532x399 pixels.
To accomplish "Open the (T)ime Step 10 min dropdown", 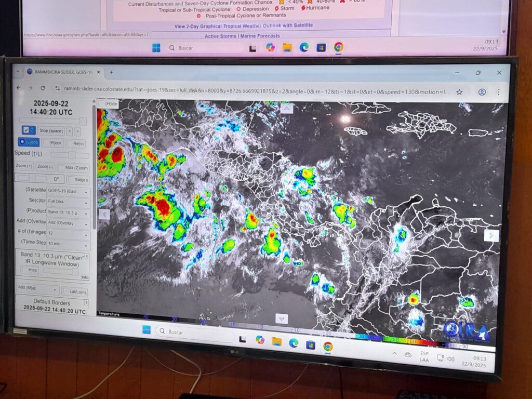I will click(68, 245).
